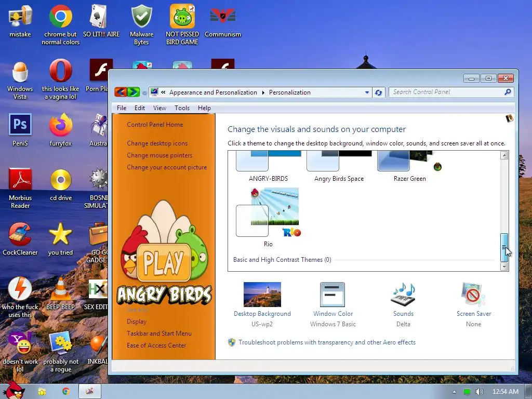
Task: Open 'Taskbar and Start Menu' link
Action: 159,334
